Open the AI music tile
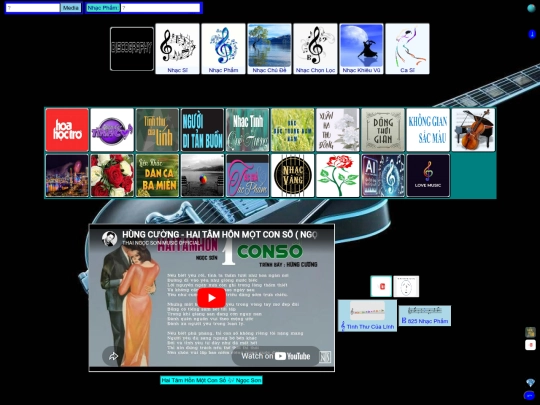Screen dimensions: 540x405 tap(383, 176)
